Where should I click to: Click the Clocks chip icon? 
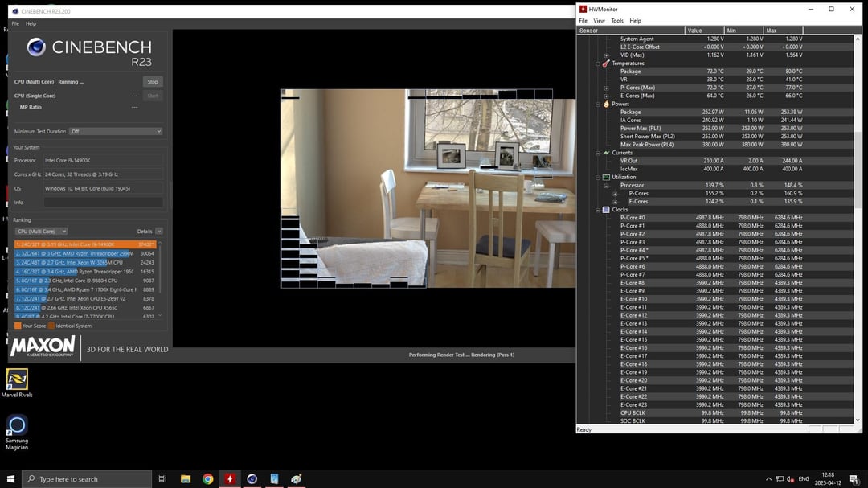click(606, 210)
